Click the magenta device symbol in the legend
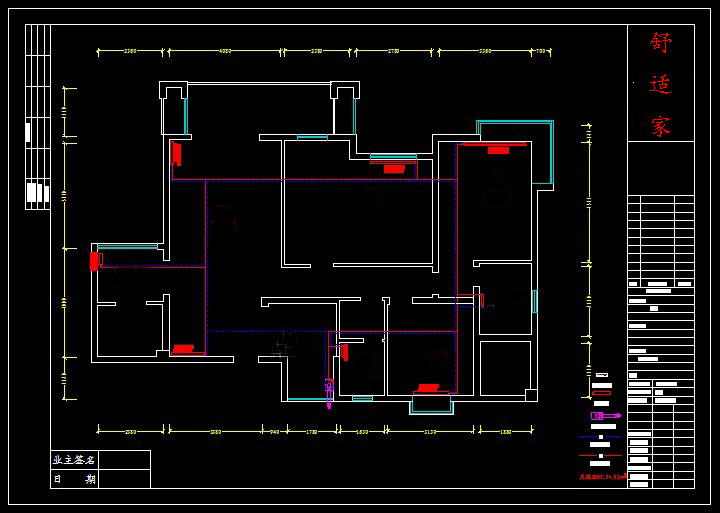This screenshot has width=720, height=513. coord(604,415)
